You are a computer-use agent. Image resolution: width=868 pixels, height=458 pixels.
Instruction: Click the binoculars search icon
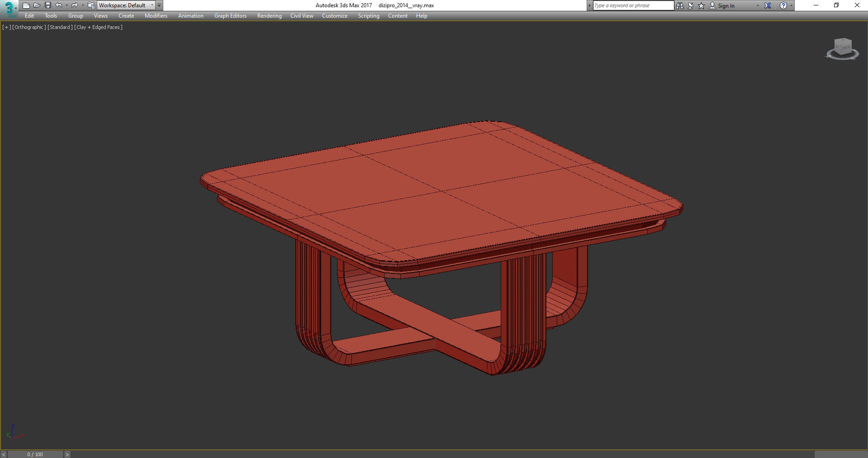pyautogui.click(x=679, y=5)
